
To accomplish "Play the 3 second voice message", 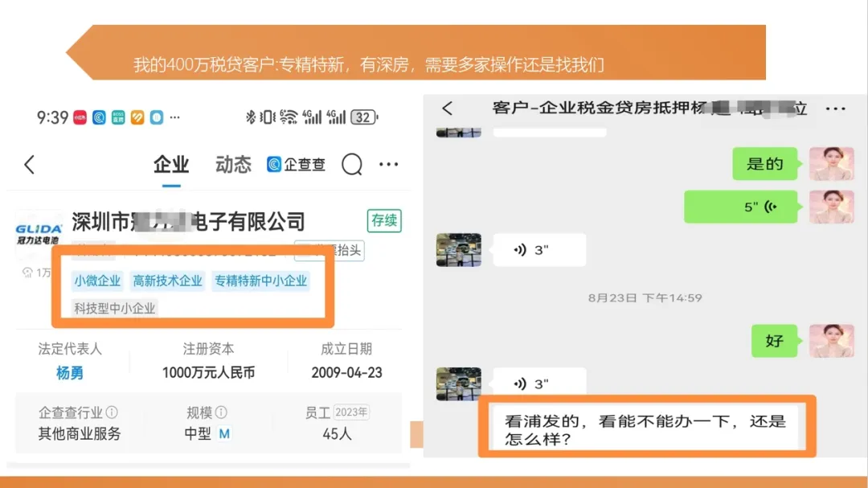I will 538,250.
